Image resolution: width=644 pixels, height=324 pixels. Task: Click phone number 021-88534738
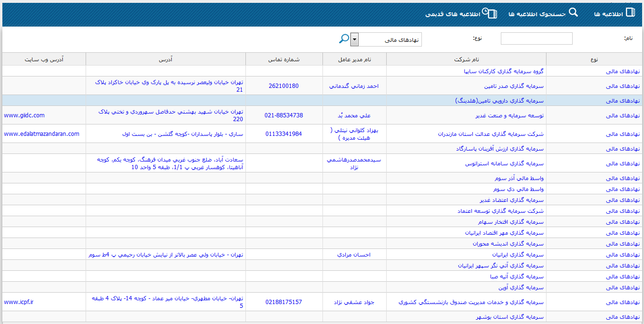tap(284, 115)
